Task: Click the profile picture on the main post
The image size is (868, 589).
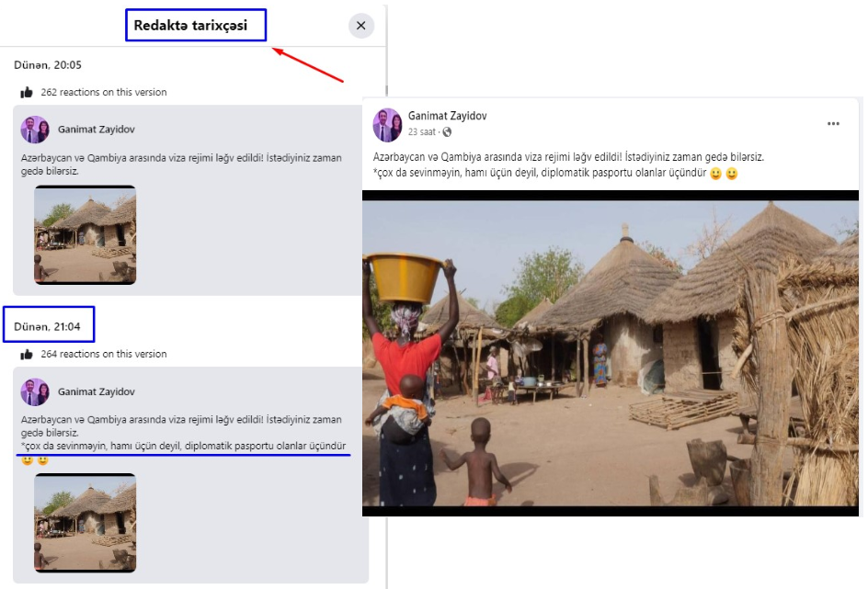Action: pos(387,124)
